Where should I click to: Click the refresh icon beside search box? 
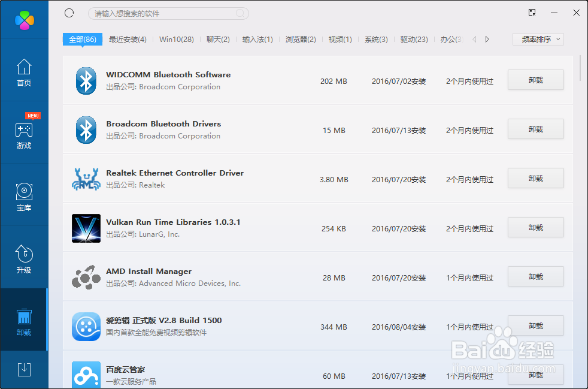click(69, 13)
